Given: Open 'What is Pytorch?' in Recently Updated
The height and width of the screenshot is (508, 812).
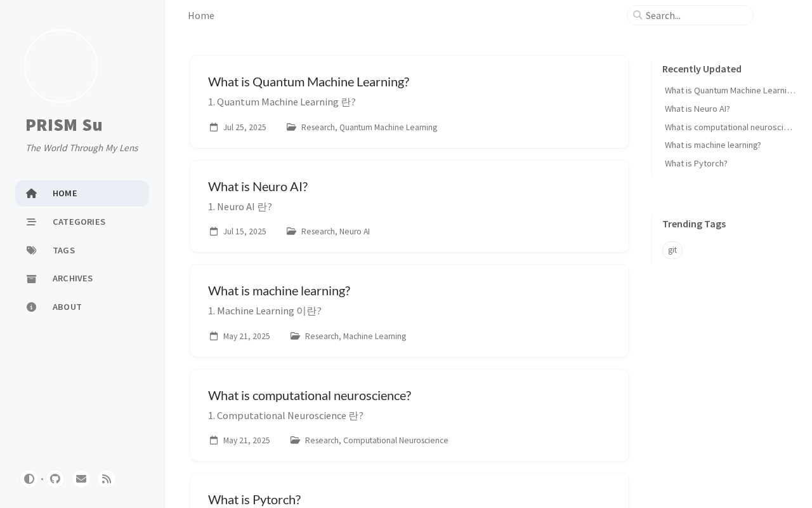Looking at the screenshot, I should tap(696, 164).
